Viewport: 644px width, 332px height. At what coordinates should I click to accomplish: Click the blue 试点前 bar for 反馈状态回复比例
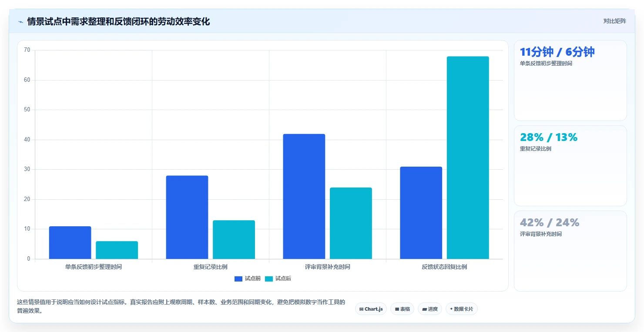pyautogui.click(x=421, y=213)
